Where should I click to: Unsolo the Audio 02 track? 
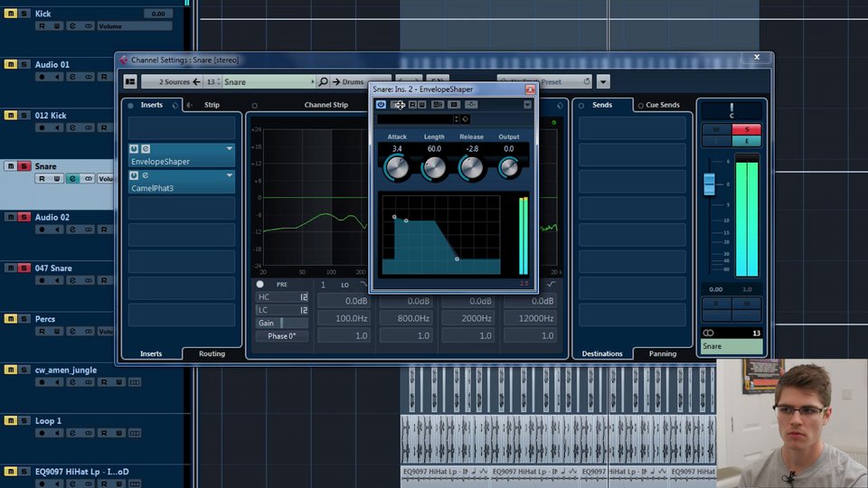(24, 217)
